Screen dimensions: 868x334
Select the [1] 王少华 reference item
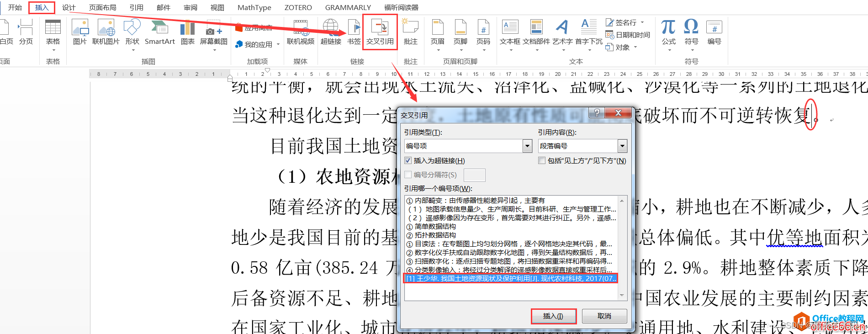(x=511, y=278)
